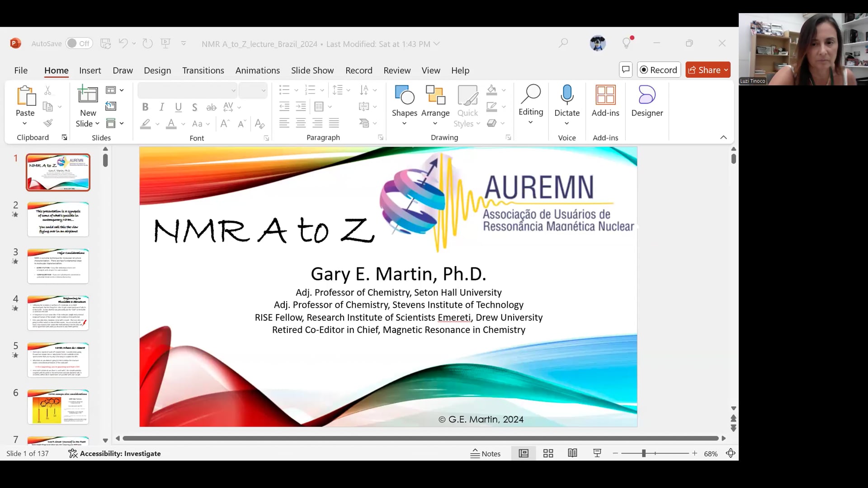Click the Search magnifier icon
Screen dimensions: 868x488
click(563, 43)
